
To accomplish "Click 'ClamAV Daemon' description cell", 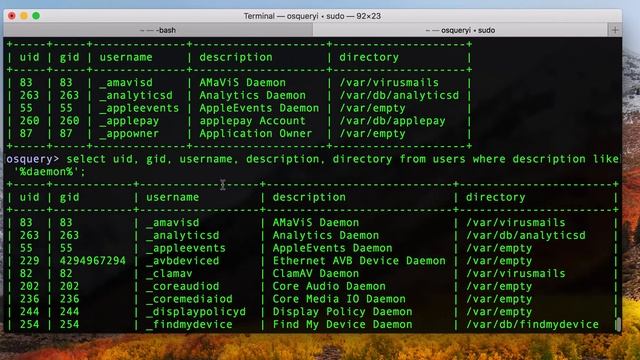I will tap(316, 273).
